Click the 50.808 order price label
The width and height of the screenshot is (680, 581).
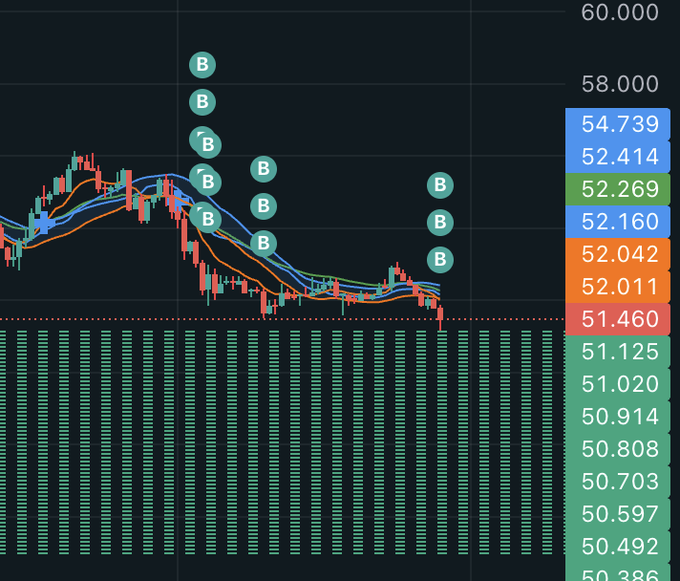click(618, 449)
